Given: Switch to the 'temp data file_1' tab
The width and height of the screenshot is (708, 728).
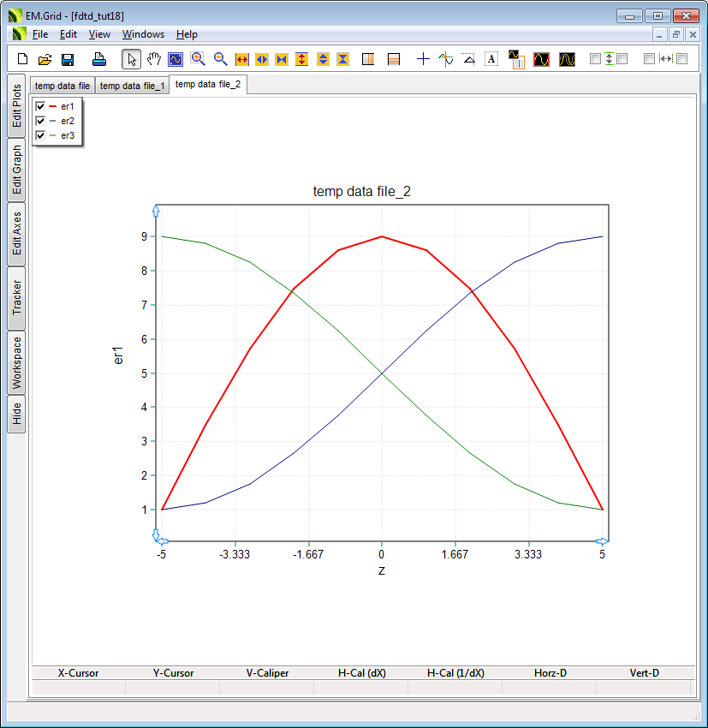Looking at the screenshot, I should tap(132, 86).
